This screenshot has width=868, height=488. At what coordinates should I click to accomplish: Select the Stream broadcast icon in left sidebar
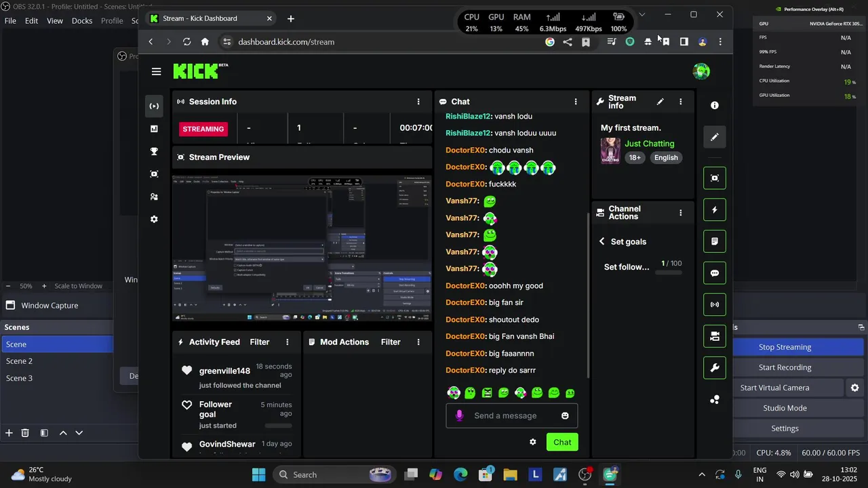tap(154, 106)
